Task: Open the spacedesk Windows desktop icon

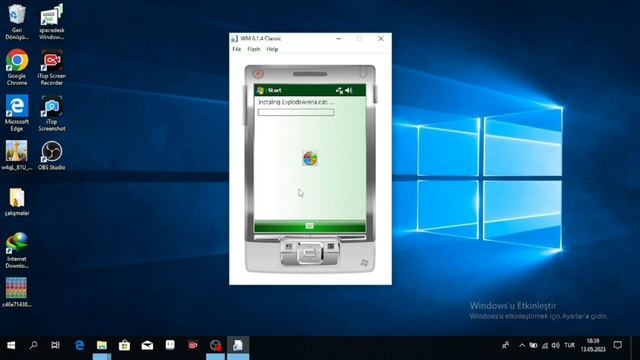Action: [51, 21]
